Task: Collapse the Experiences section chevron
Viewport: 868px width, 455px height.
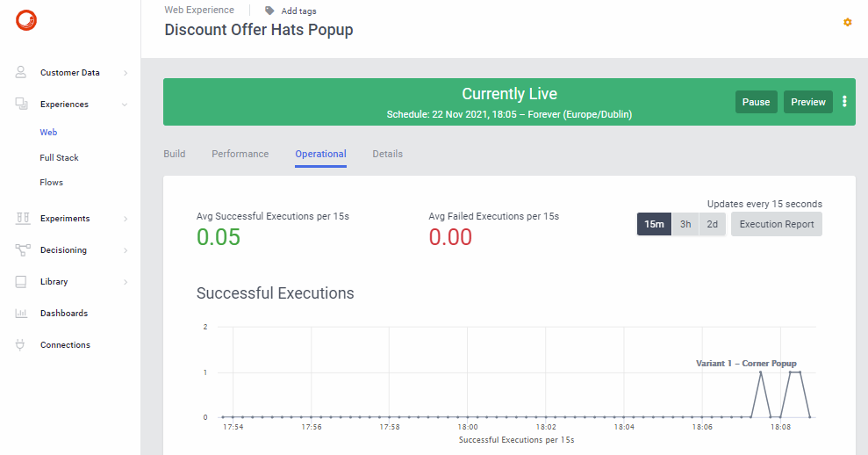Action: [x=125, y=105]
